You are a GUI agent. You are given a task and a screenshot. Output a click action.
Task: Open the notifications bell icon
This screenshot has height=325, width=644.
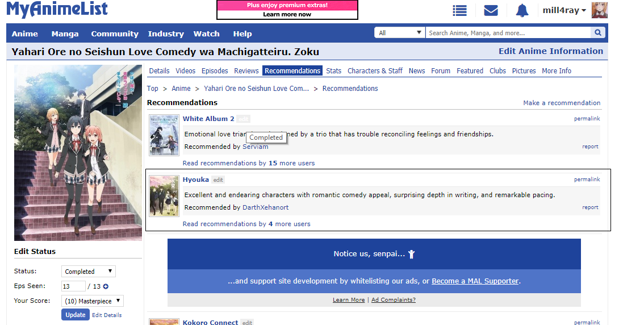click(x=522, y=10)
